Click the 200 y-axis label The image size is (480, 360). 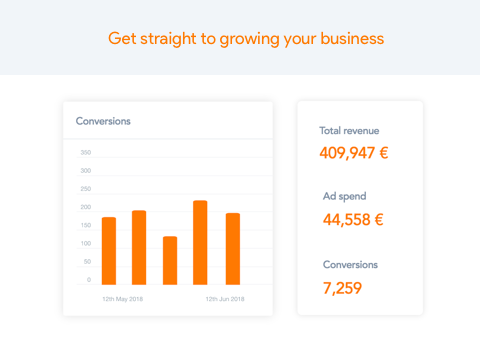point(86,207)
